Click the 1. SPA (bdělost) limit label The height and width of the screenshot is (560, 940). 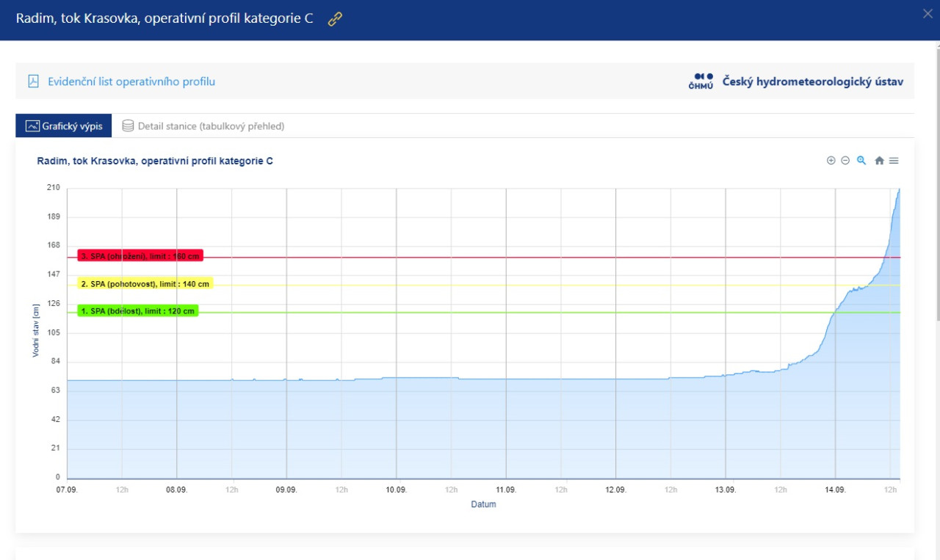(138, 311)
